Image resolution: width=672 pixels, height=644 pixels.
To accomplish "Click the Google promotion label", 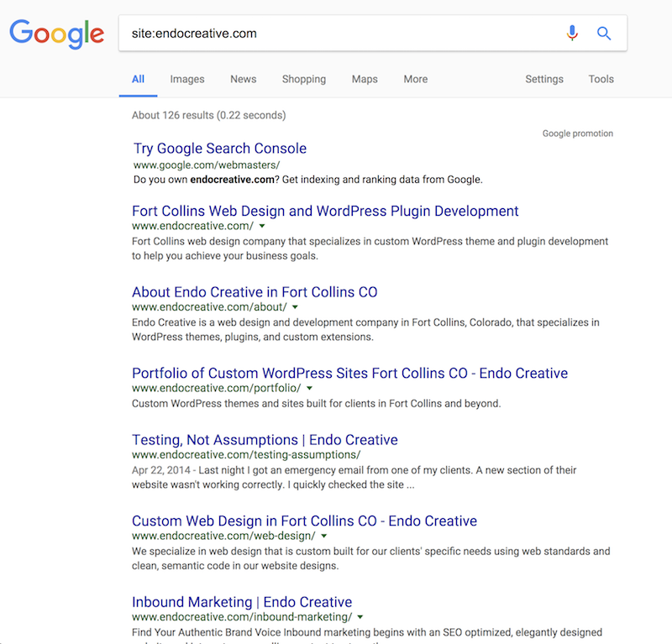I will coord(578,134).
